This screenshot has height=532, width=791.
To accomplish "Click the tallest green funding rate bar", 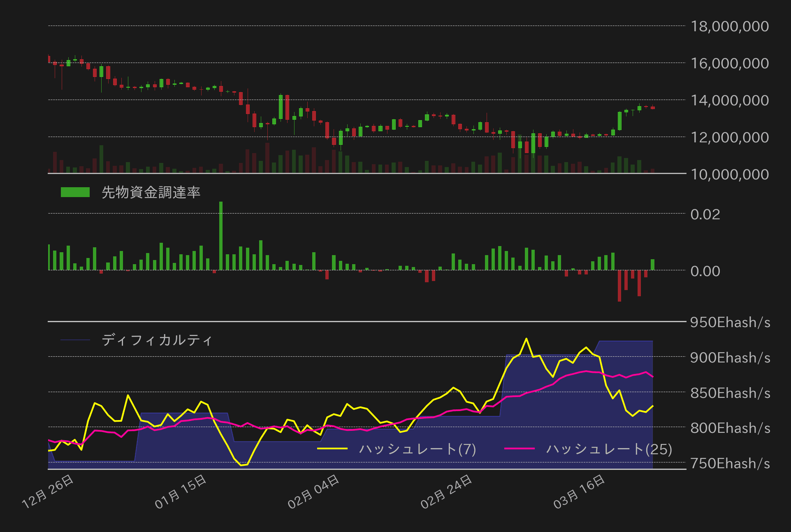I will coord(221,235).
